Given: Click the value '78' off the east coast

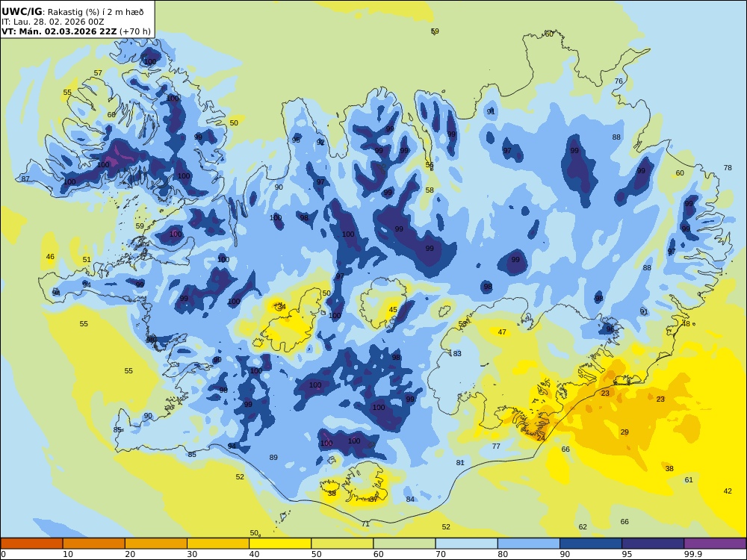Looking at the screenshot, I should (x=728, y=167).
